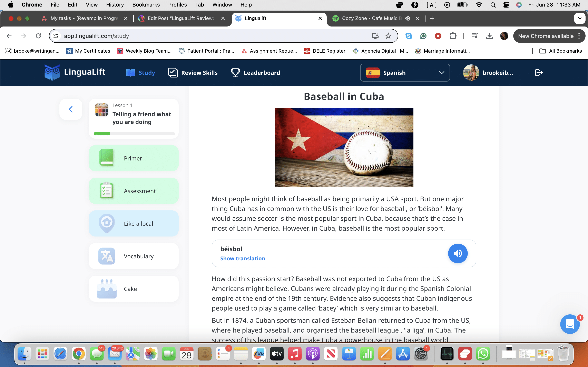This screenshot has height=367, width=588.
Task: Open the Vocabulary section
Action: click(134, 256)
